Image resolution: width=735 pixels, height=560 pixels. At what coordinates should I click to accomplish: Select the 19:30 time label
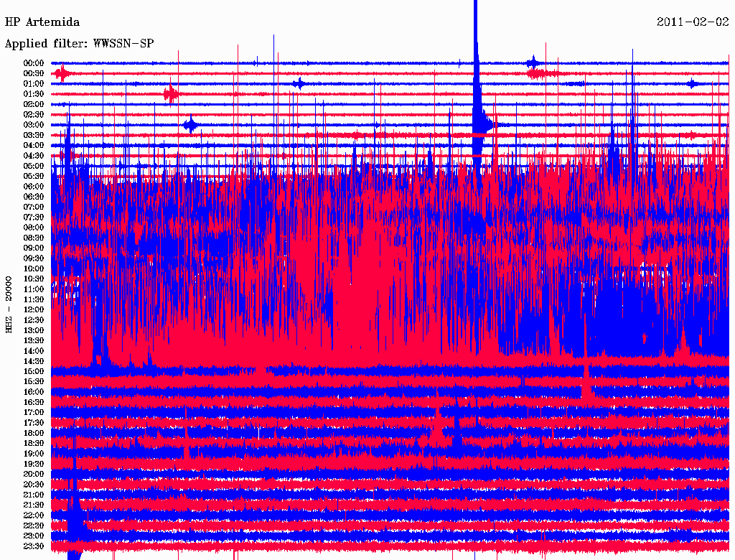tap(34, 465)
